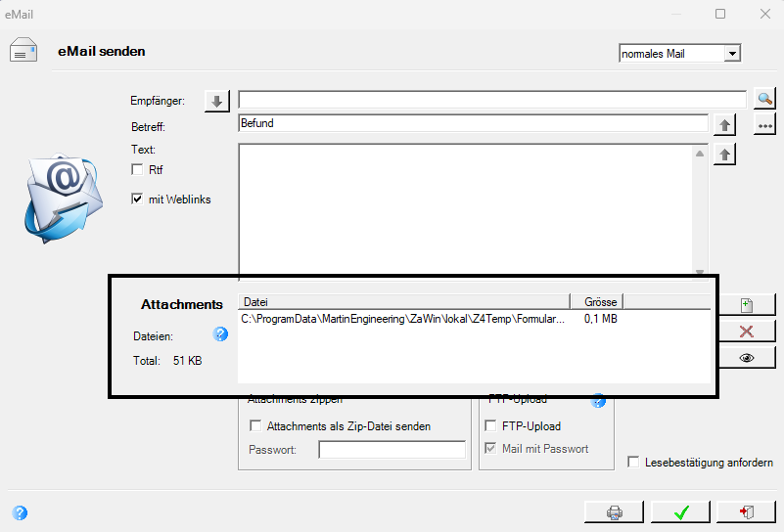
Task: Click the exit door icon button
Action: click(x=747, y=512)
